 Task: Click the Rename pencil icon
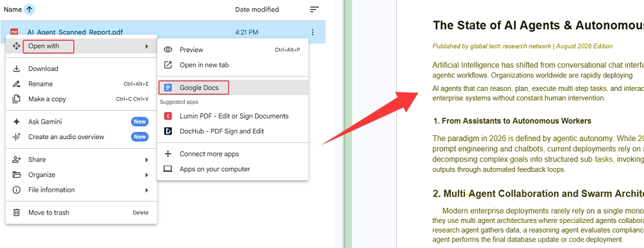[17, 84]
